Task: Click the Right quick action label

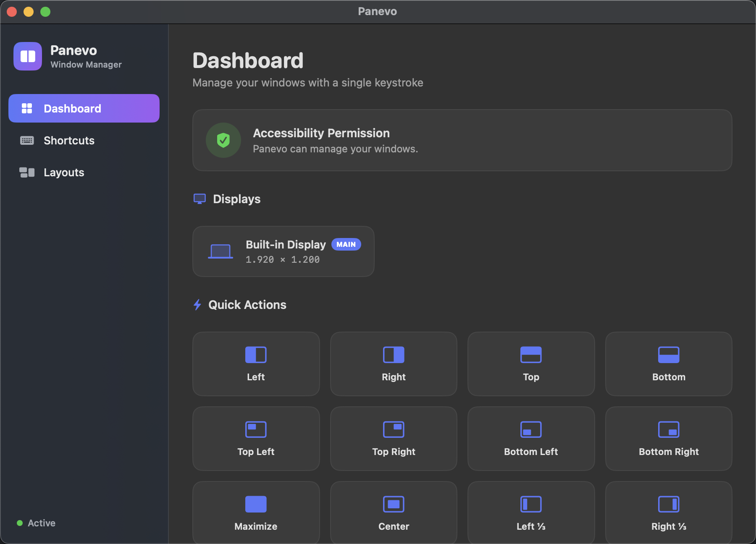Action: (x=394, y=377)
